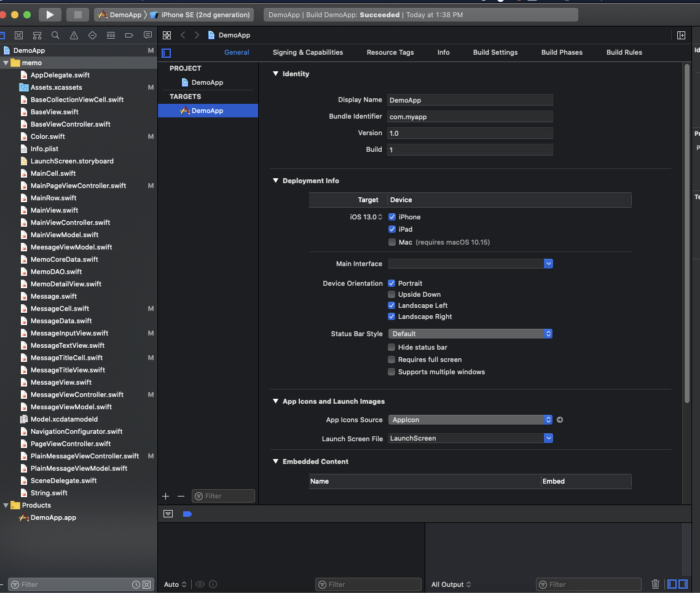Collapse the Identity section

click(x=275, y=74)
